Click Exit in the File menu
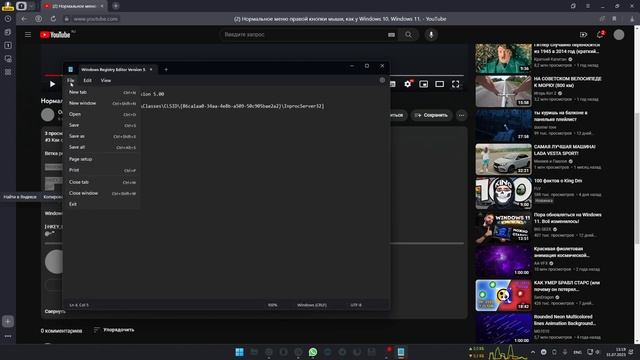Screen dimensions: 640x360 click(102, 204)
